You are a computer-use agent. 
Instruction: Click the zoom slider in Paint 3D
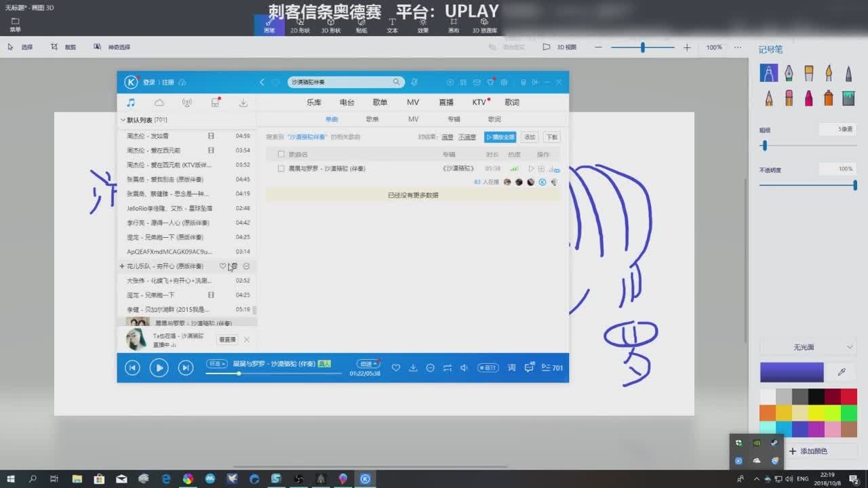(x=643, y=47)
